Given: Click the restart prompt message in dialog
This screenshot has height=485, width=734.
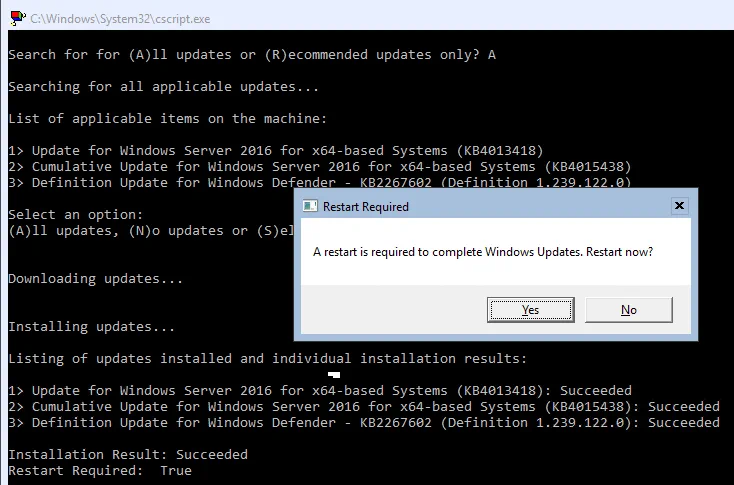Looking at the screenshot, I should click(483, 252).
